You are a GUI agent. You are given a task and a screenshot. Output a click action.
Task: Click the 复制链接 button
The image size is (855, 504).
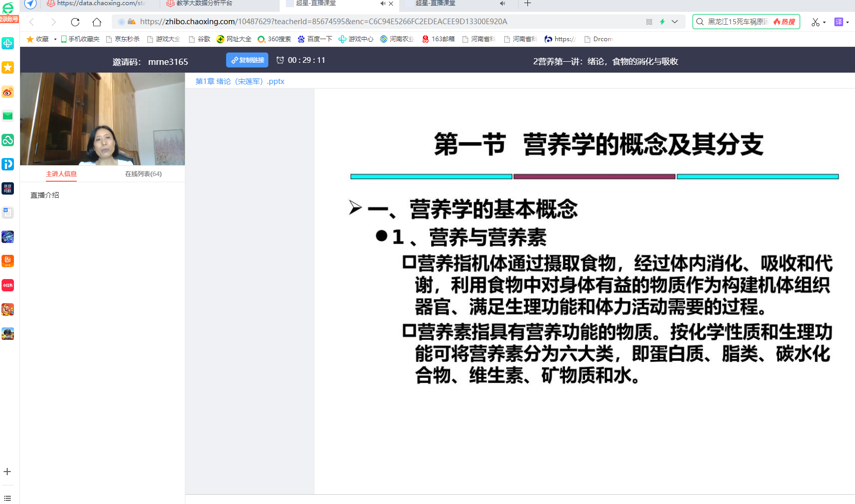coord(247,60)
